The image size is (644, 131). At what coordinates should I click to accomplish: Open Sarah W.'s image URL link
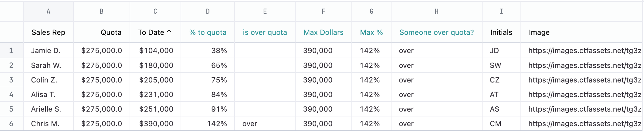coord(585,65)
